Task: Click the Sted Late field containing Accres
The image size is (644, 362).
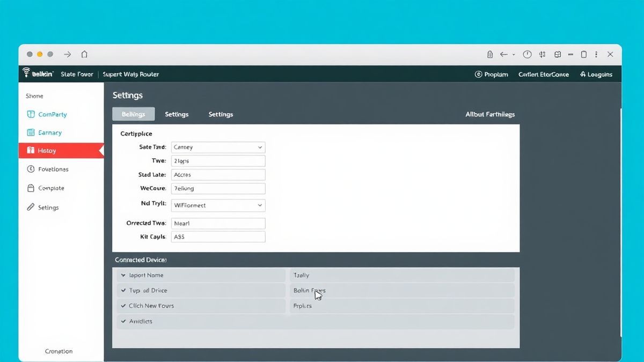Action: tap(218, 175)
